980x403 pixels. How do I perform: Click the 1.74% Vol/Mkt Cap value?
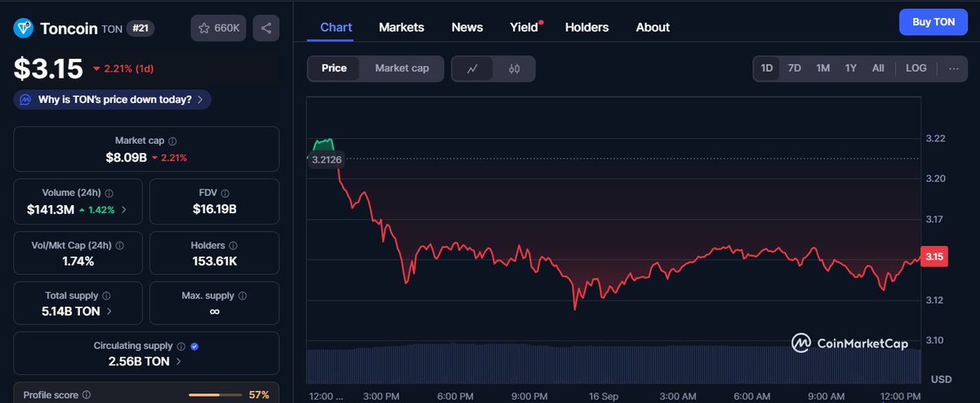[78, 261]
